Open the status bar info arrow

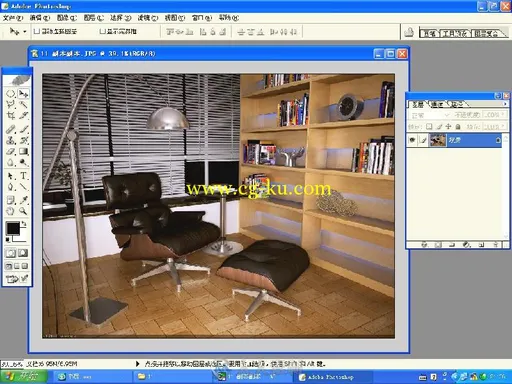[137, 364]
